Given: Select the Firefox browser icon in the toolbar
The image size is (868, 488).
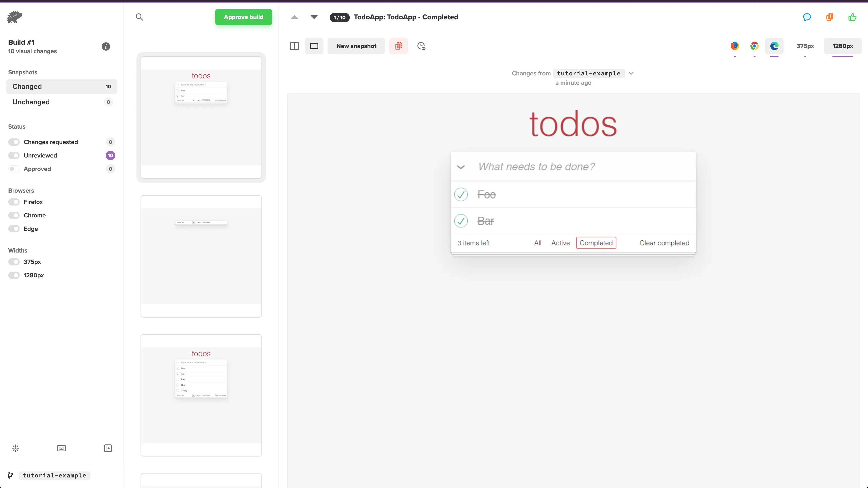Looking at the screenshot, I should (x=734, y=46).
